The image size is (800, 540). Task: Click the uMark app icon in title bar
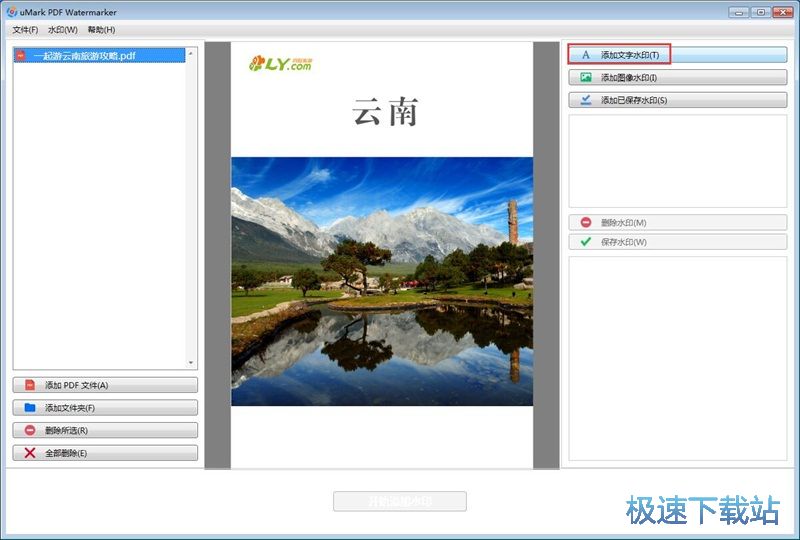(12, 12)
